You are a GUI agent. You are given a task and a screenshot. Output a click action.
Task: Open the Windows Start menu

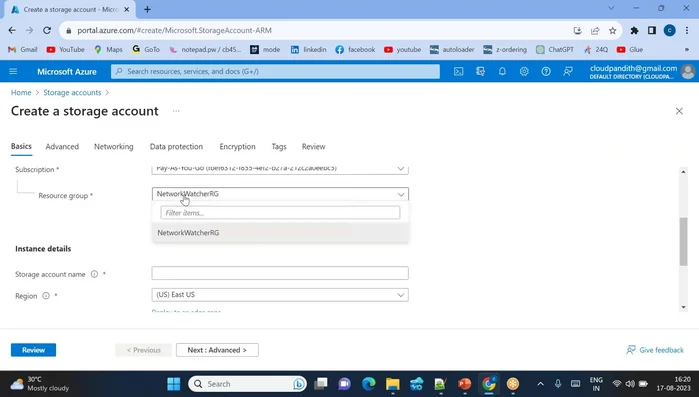173,384
